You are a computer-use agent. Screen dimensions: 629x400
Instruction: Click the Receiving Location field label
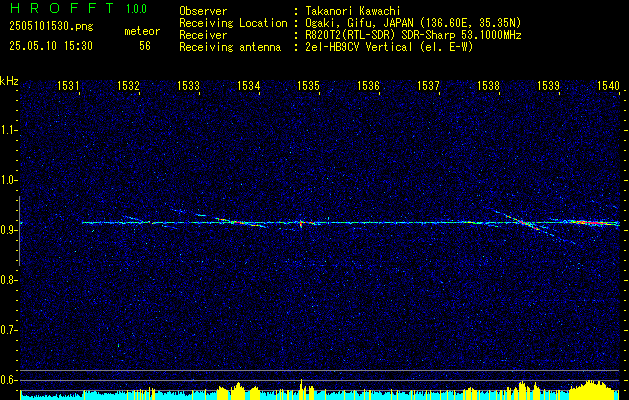pyautogui.click(x=233, y=23)
